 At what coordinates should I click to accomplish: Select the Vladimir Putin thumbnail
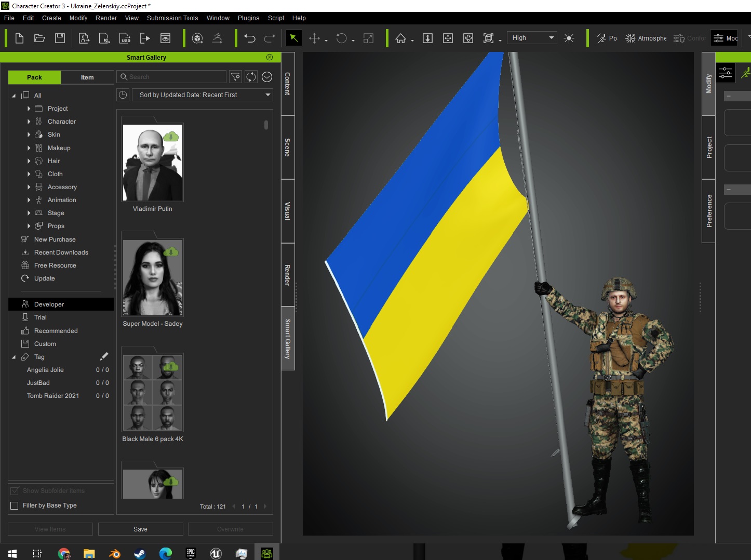[x=153, y=163]
